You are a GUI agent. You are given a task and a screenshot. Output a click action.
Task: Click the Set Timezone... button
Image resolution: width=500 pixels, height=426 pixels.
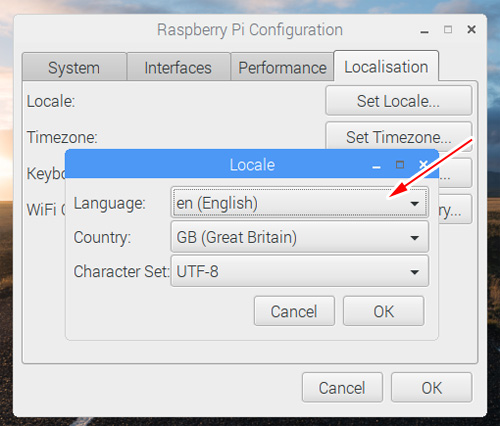coord(399,137)
